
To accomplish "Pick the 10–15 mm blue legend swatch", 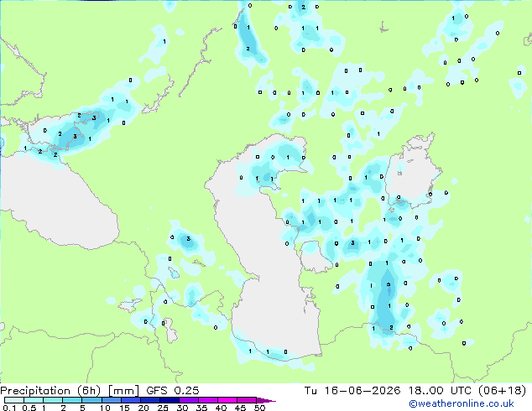I will point(112,400).
